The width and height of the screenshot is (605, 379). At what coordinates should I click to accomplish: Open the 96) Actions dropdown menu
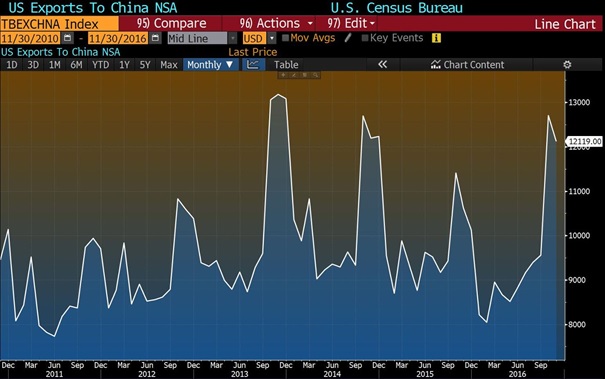tap(276, 24)
